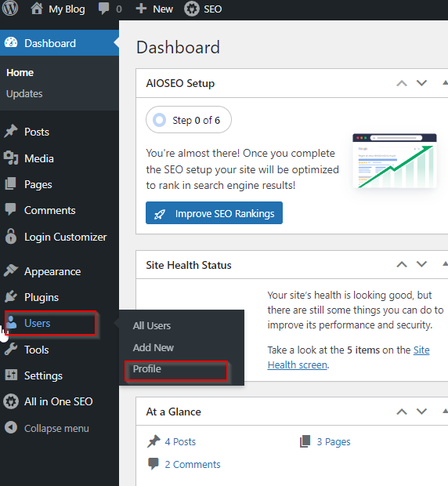Click Improve SEO Rankings button

click(x=214, y=213)
